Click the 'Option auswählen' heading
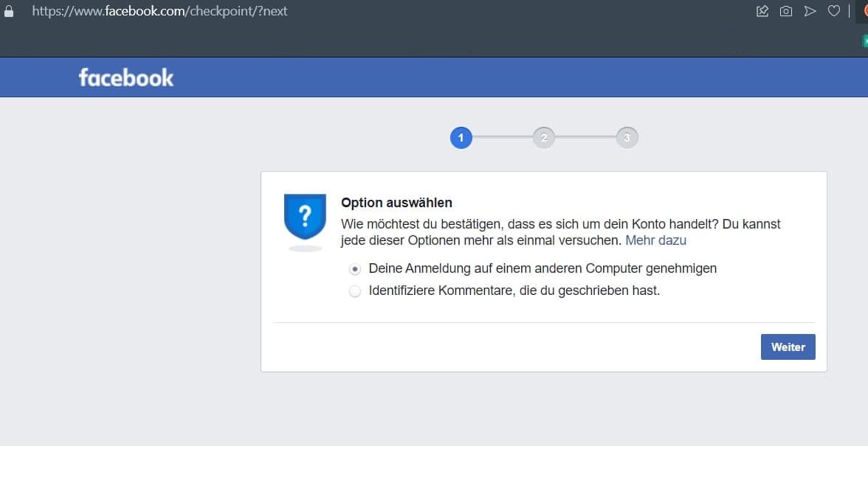 [396, 203]
